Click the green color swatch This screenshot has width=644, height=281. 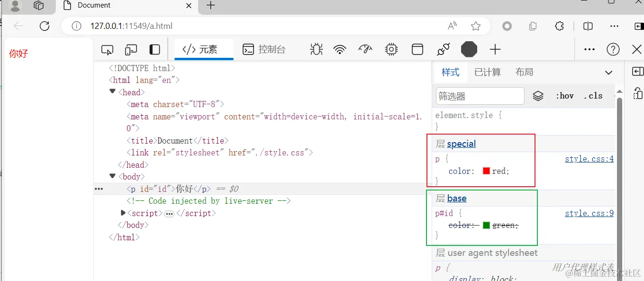[x=486, y=226]
